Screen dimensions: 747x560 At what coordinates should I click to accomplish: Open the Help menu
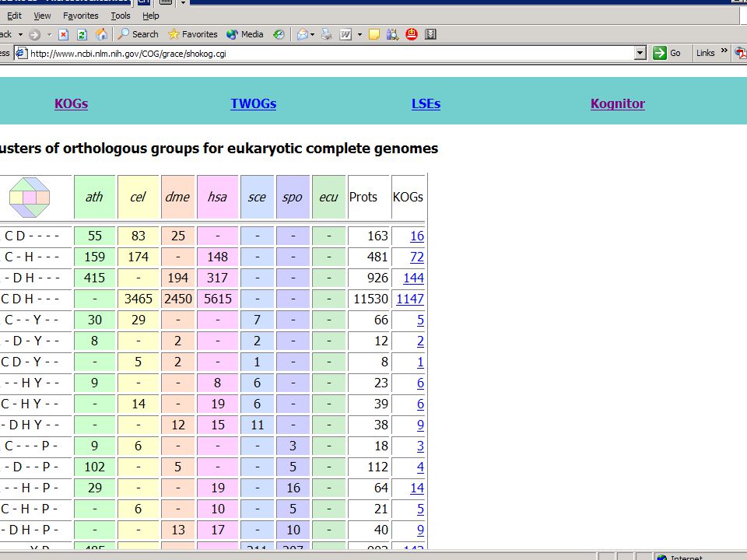(x=150, y=16)
